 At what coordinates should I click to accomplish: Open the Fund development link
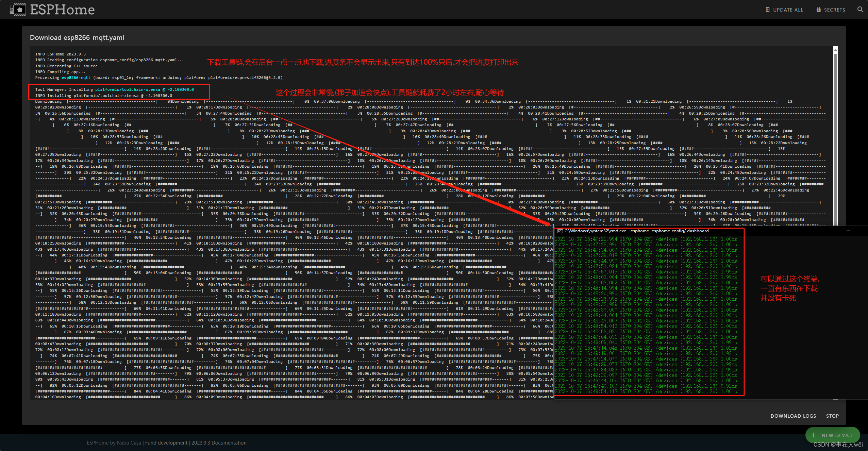(166, 442)
